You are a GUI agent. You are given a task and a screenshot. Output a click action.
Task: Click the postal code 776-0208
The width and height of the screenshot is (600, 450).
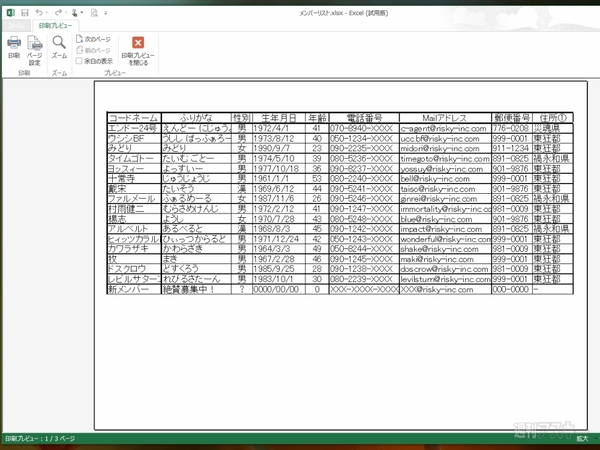tap(512, 128)
